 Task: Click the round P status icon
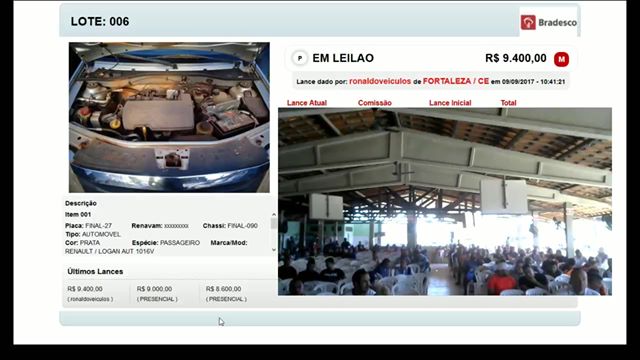tap(300, 58)
